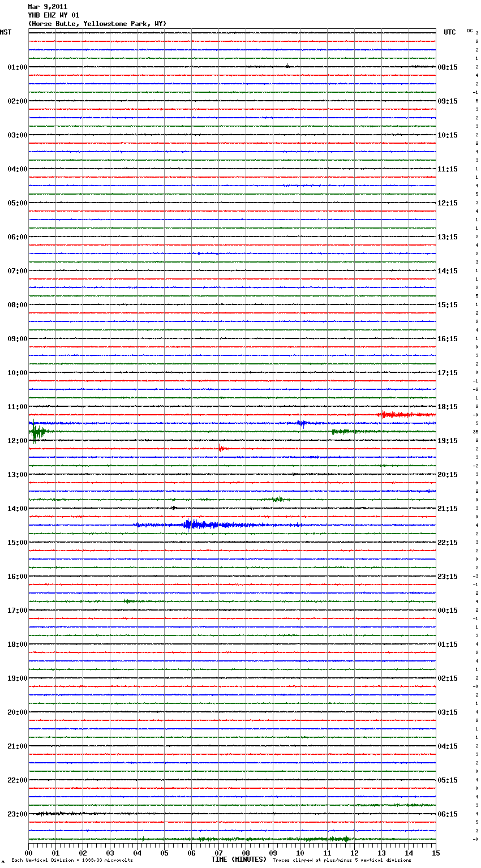Click the 15 minute tick on bottom axis
Viewport: 481px width, 868px height.
436,853
